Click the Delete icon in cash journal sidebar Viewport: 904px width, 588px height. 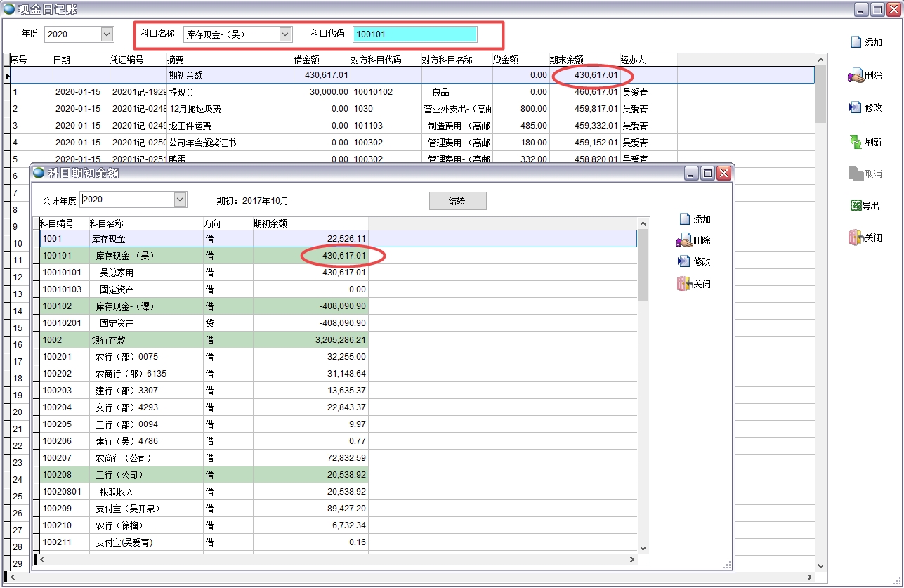tap(856, 75)
